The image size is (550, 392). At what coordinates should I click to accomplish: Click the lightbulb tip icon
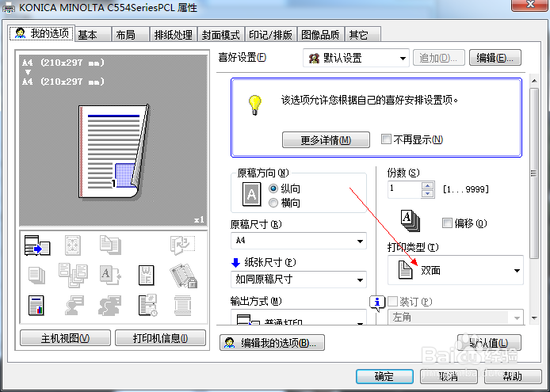[255, 105]
